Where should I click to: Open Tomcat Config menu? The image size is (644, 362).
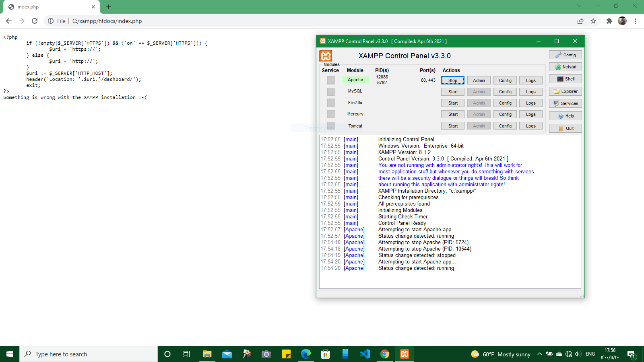tap(505, 126)
